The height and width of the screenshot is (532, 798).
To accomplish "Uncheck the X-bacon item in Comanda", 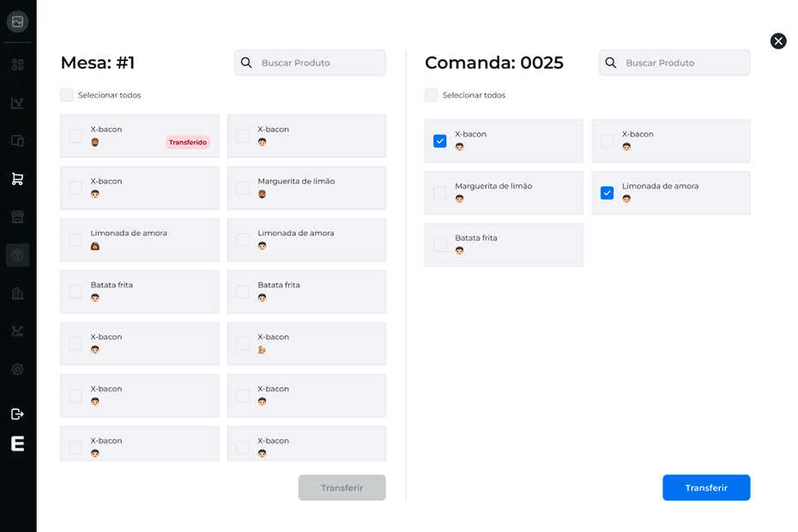I will (x=439, y=141).
